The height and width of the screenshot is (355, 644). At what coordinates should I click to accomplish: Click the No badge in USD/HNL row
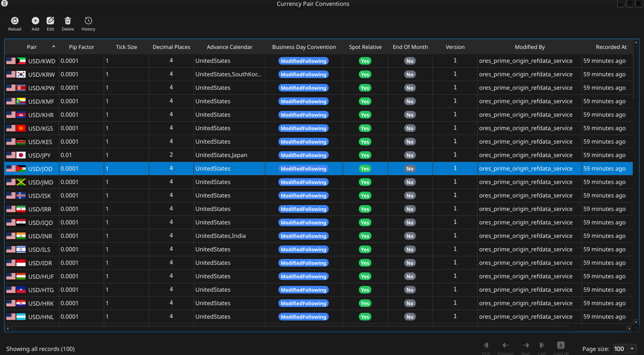coord(410,317)
